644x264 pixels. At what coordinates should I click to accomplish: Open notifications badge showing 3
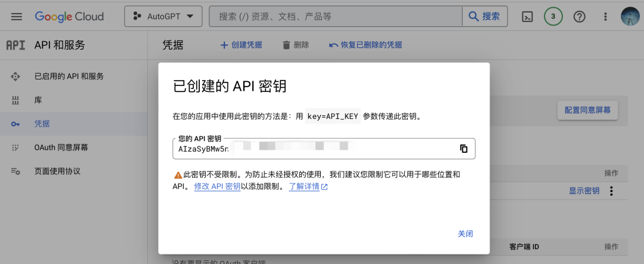pos(553,17)
